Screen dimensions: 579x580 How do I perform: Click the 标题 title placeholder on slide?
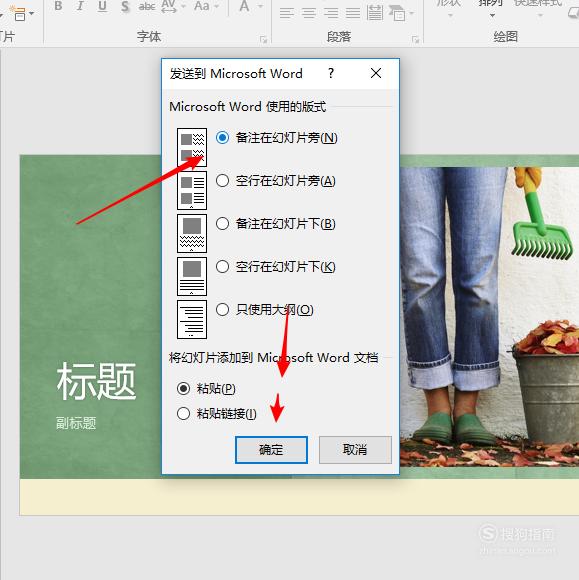(x=96, y=381)
